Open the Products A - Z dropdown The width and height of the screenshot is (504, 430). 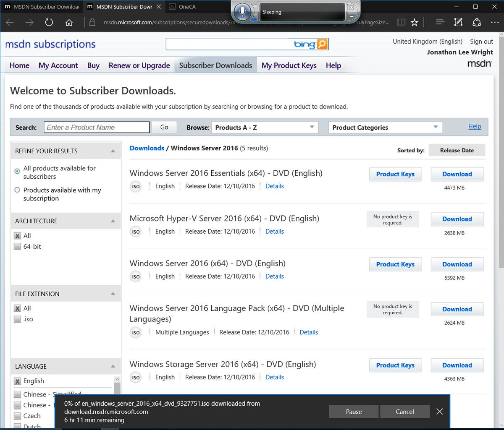[265, 127]
